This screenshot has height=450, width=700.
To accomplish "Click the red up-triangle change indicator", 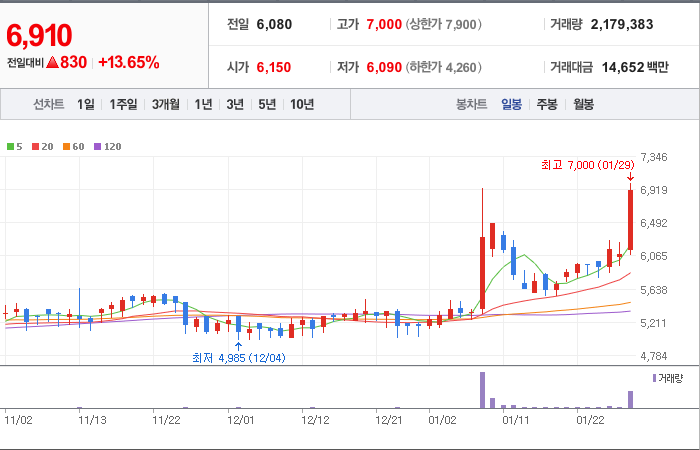I will point(52,62).
